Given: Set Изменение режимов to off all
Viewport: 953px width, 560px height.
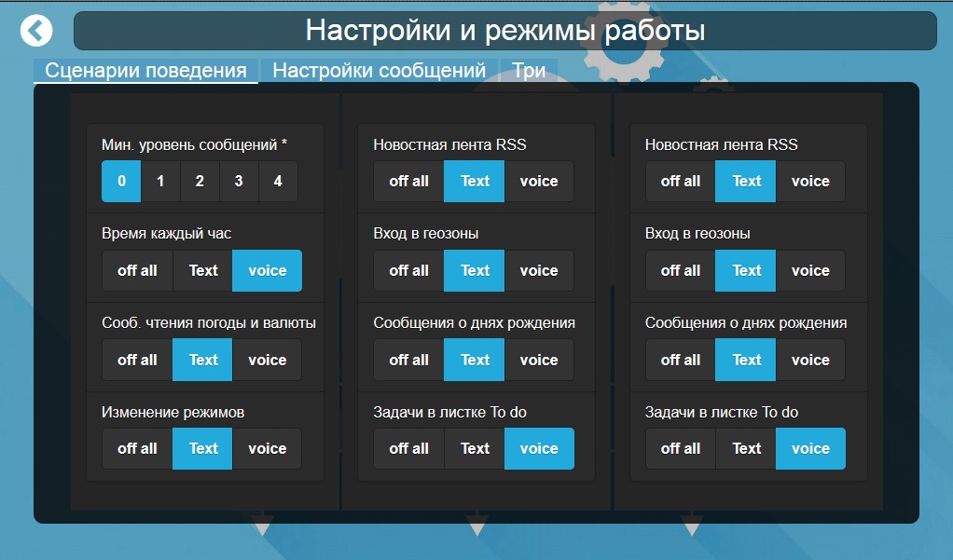Looking at the screenshot, I should [137, 448].
